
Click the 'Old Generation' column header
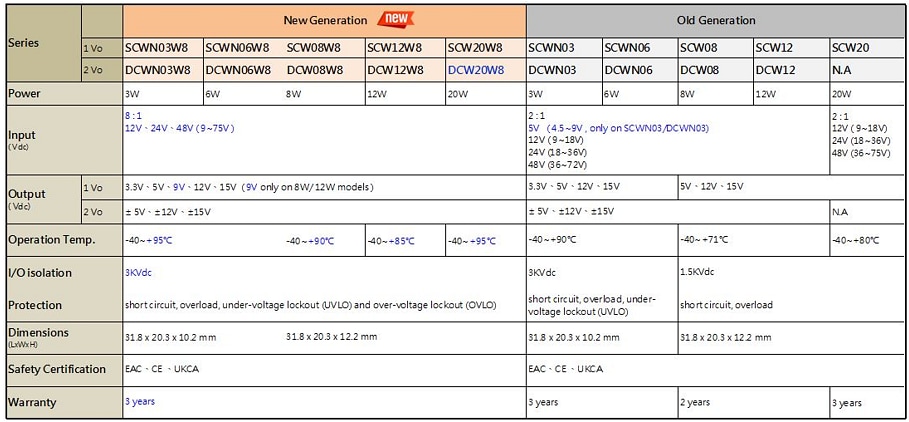pos(716,20)
